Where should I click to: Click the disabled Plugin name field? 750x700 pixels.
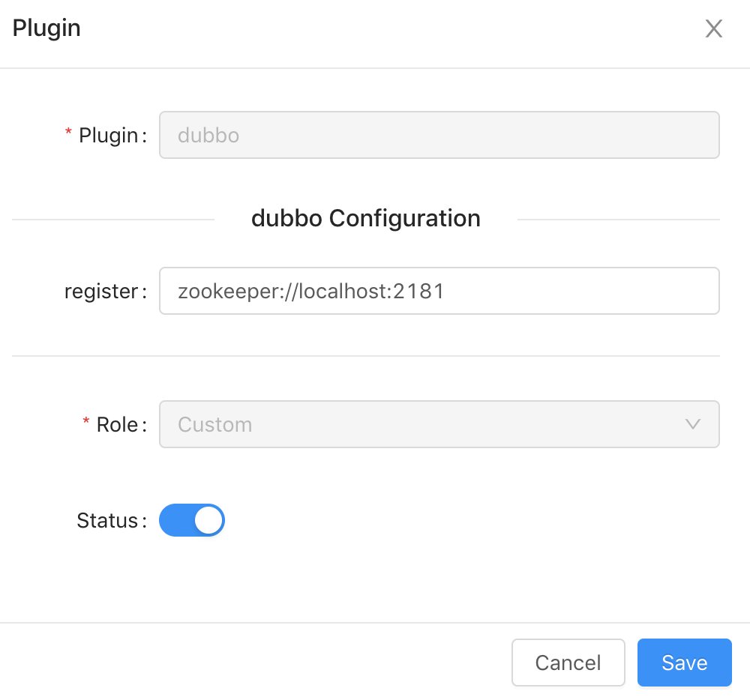pos(439,135)
